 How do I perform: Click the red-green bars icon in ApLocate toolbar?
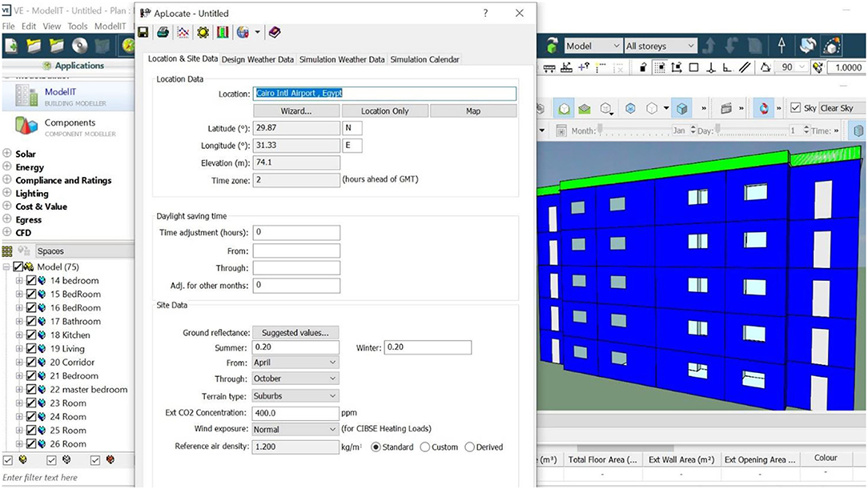pyautogui.click(x=223, y=32)
